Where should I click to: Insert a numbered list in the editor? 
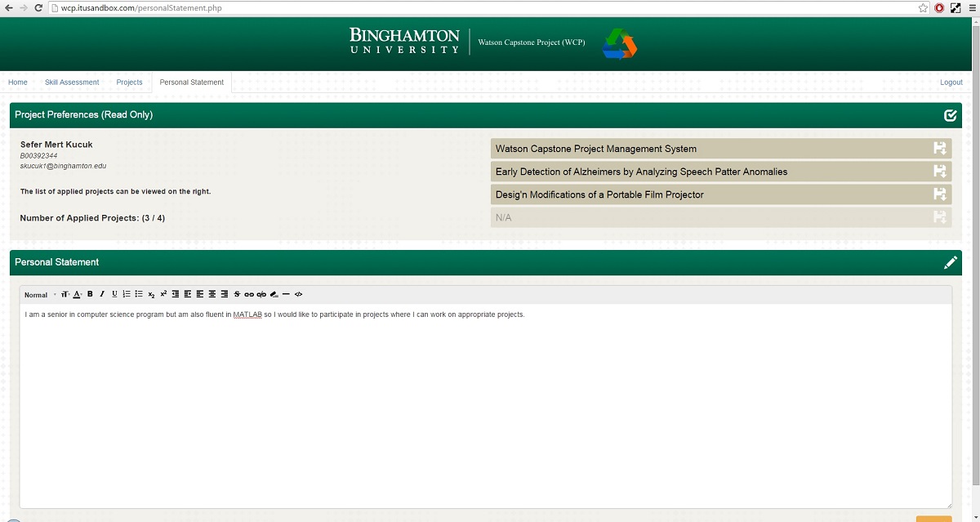[x=127, y=294]
